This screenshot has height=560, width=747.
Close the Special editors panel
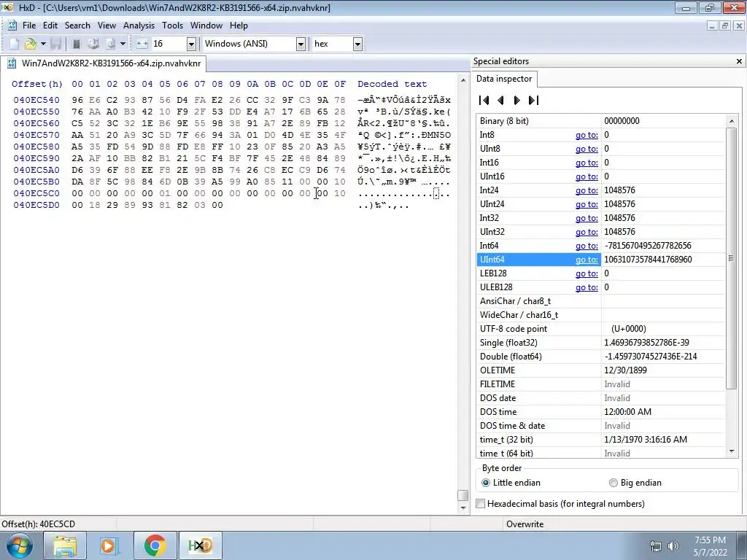[x=739, y=61]
